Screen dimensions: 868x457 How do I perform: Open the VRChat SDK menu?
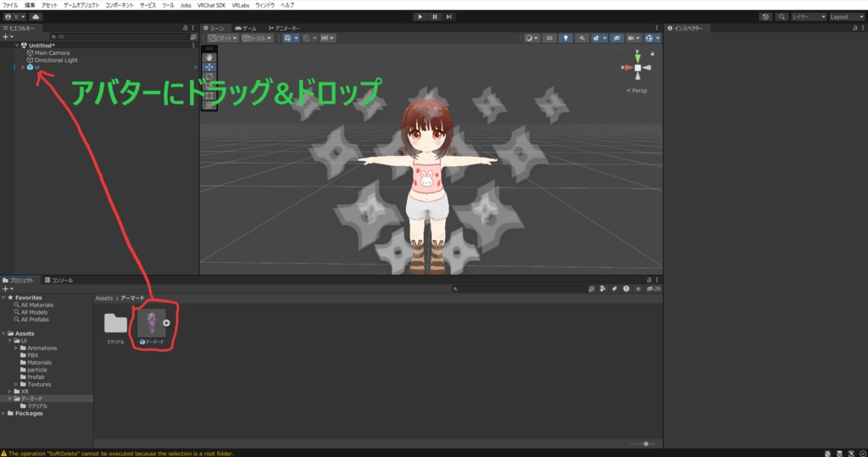coord(211,5)
